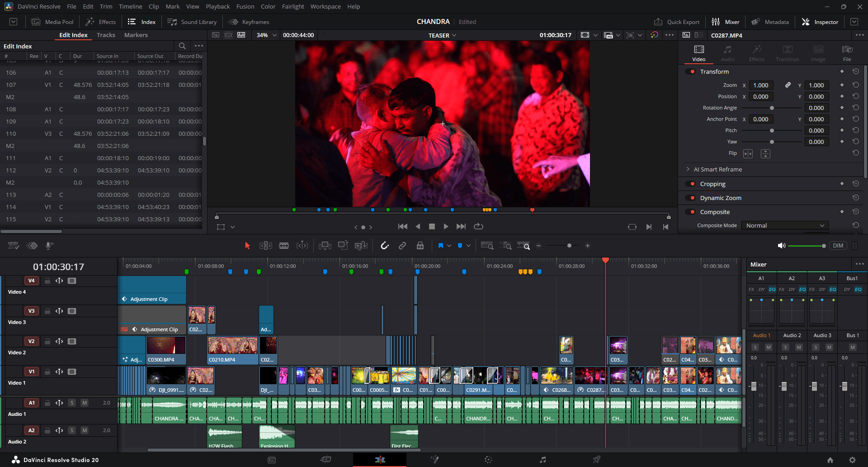Adjust the timeline zoom slider

(569, 246)
